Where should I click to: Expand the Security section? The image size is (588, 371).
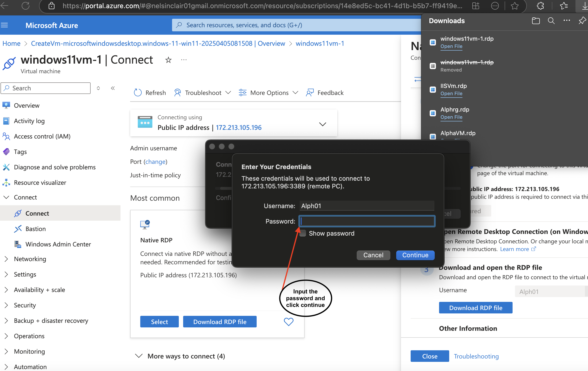[7, 305]
